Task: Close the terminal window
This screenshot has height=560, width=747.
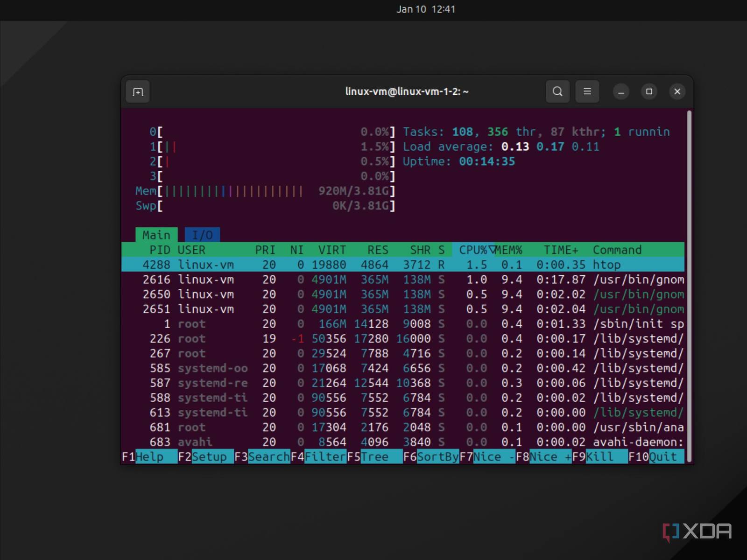Action: (x=677, y=91)
